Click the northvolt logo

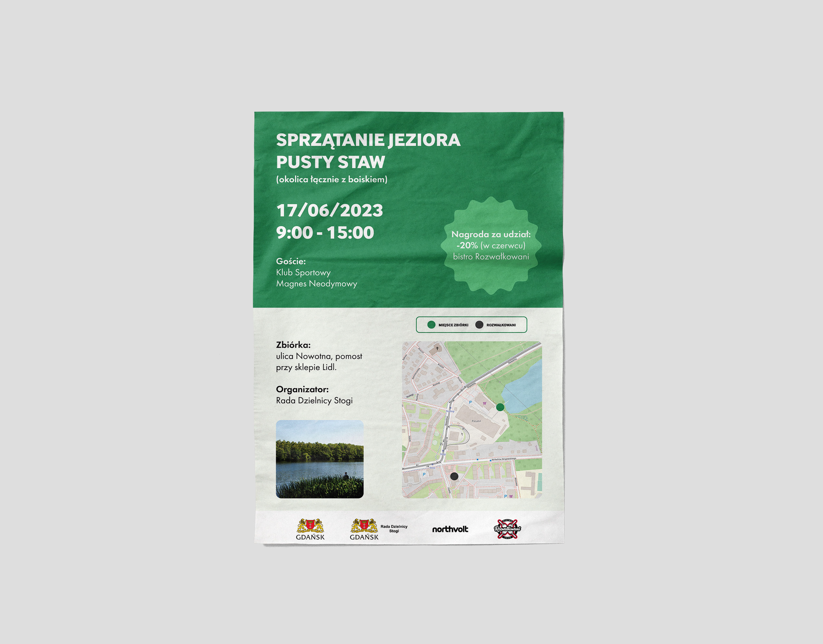450,529
